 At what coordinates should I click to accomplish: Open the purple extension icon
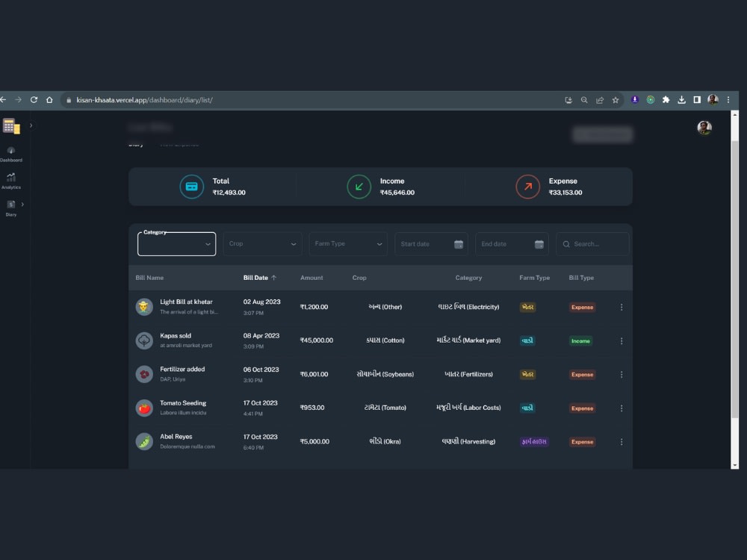[634, 99]
